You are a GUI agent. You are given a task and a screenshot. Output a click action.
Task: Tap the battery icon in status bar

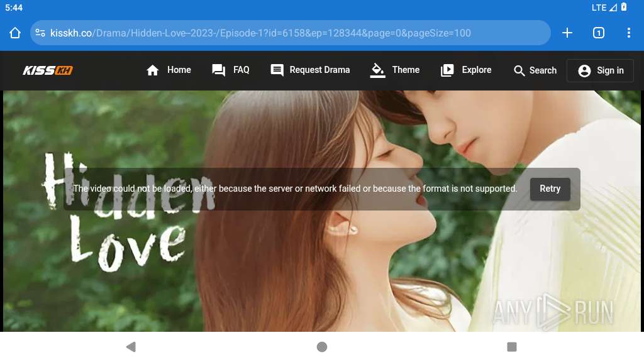[x=624, y=7]
